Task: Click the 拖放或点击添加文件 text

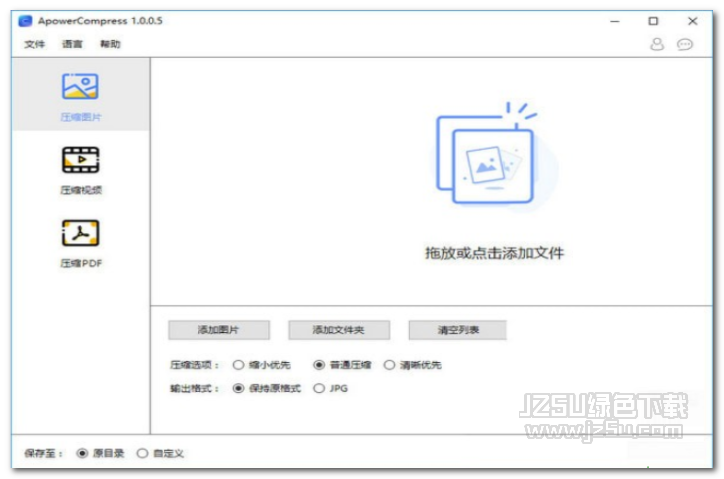Action: coord(495,253)
